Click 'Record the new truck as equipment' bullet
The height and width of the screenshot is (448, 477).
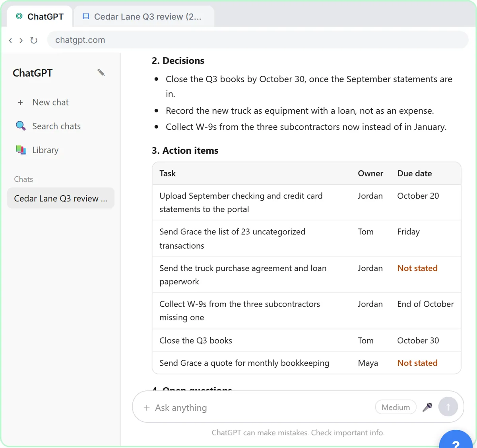pos(300,111)
